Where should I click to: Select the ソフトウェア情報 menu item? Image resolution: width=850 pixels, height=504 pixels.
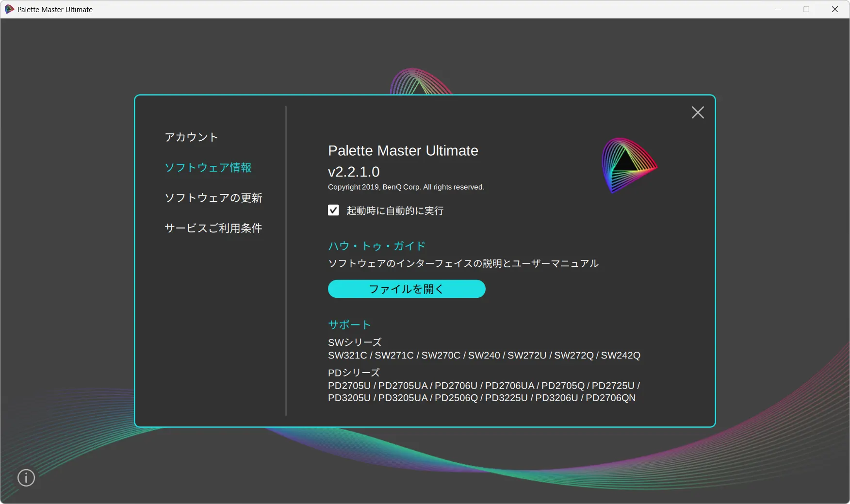click(x=208, y=167)
